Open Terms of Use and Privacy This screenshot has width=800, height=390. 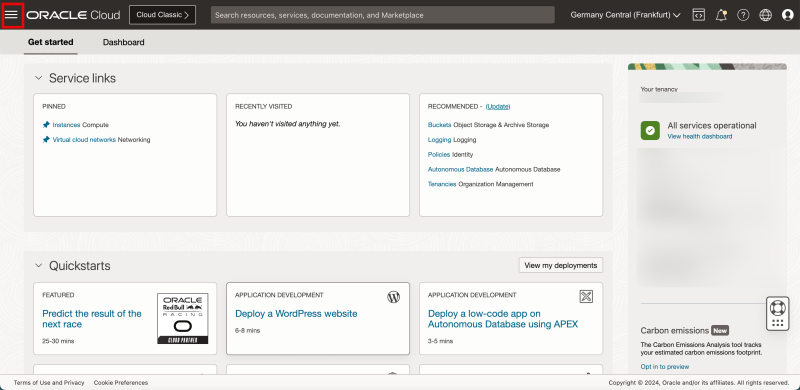coord(49,382)
